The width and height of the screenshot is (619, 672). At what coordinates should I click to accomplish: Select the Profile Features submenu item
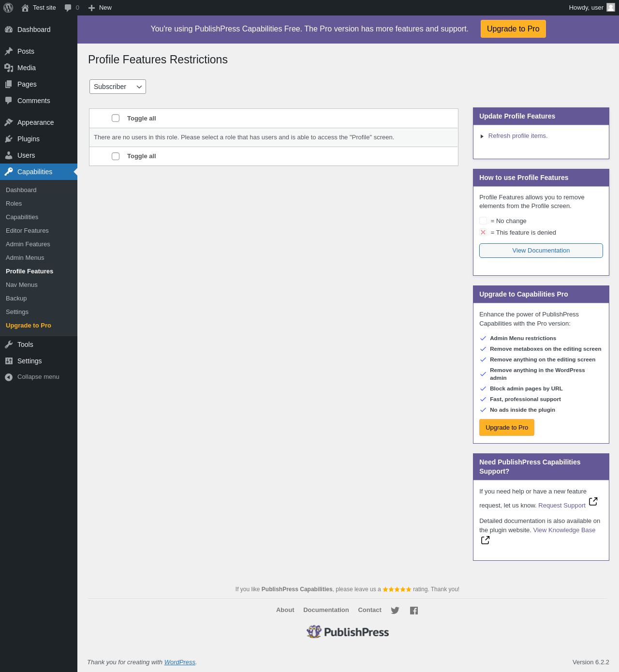click(x=29, y=271)
